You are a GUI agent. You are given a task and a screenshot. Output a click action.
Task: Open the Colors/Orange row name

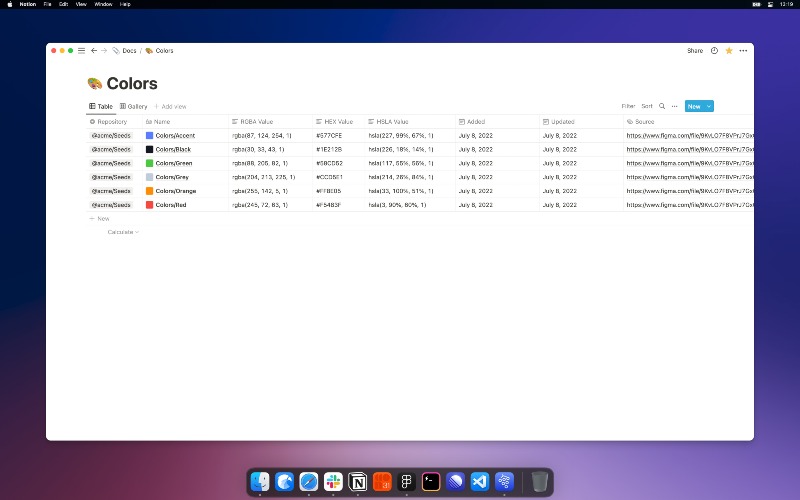pos(176,190)
